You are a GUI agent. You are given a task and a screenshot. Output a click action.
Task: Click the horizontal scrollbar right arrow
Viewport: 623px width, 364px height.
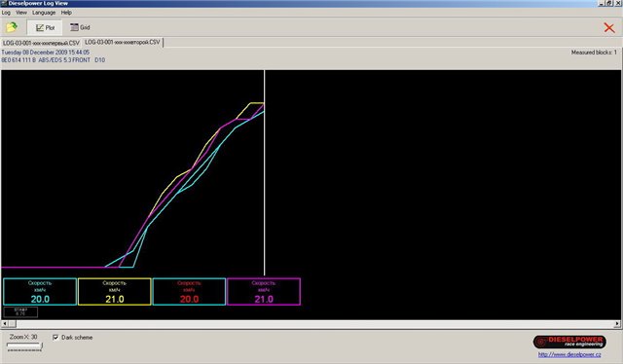point(617,324)
